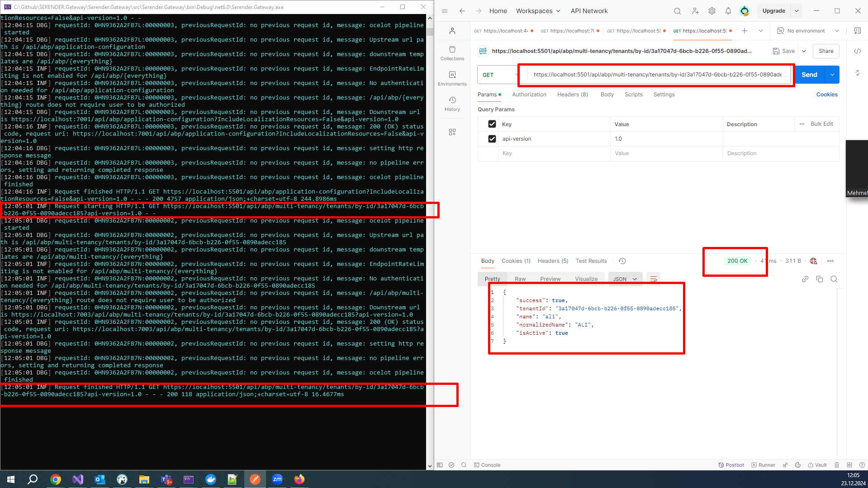Switch to the Authorization tab
This screenshot has width=868, height=488.
[529, 95]
